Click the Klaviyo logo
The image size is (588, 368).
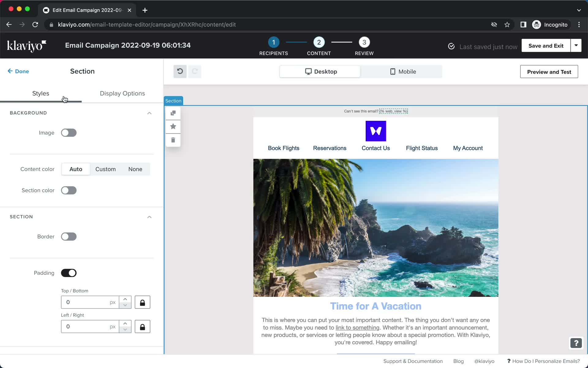click(x=27, y=46)
